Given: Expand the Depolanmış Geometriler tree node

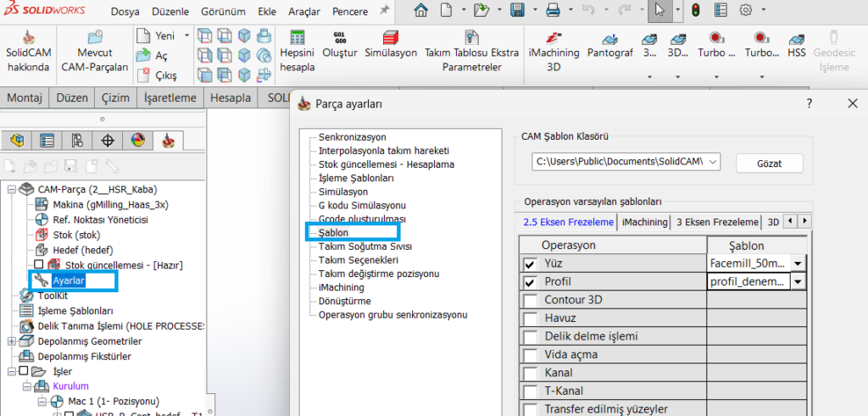Looking at the screenshot, I should pyautogui.click(x=11, y=341).
